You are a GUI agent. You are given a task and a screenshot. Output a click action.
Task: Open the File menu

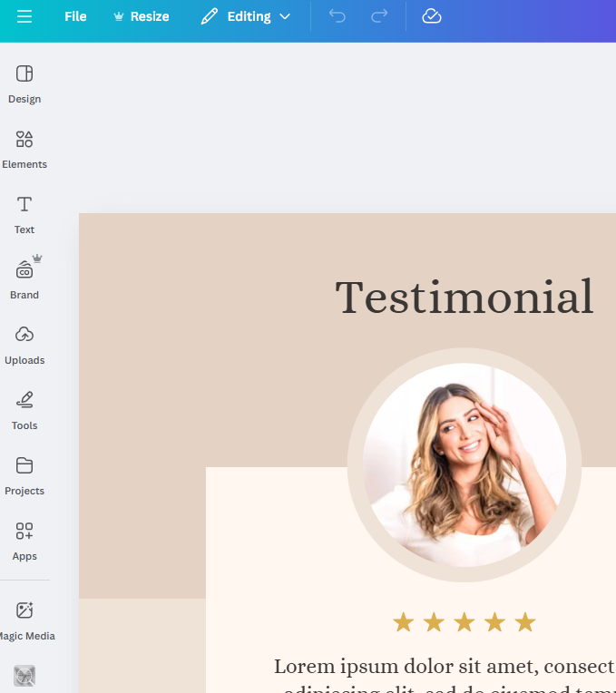tap(75, 17)
